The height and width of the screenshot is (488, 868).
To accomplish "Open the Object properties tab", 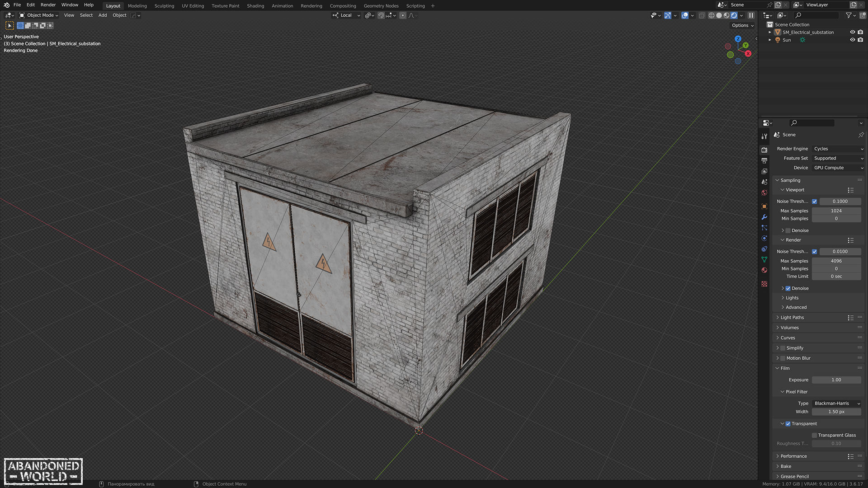I will pyautogui.click(x=764, y=206).
